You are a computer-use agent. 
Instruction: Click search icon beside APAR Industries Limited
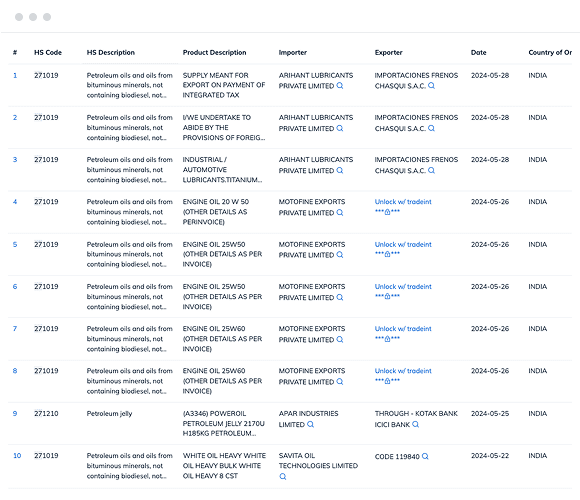310,424
